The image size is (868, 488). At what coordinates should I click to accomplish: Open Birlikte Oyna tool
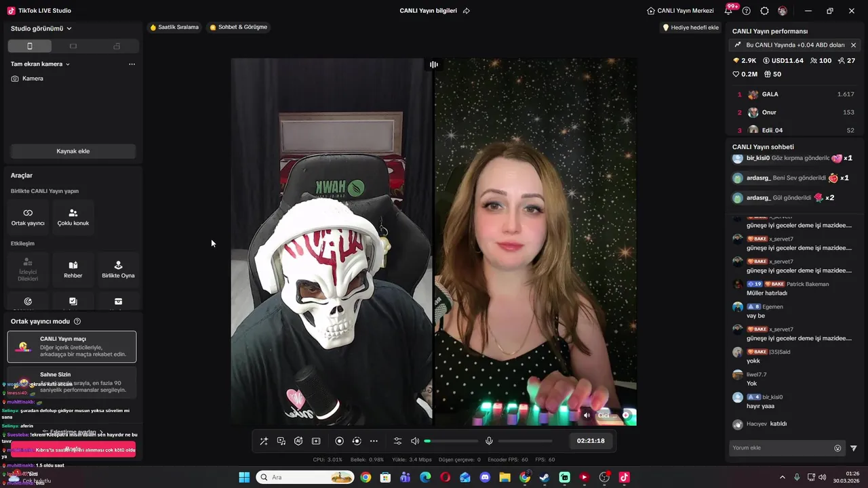(118, 269)
